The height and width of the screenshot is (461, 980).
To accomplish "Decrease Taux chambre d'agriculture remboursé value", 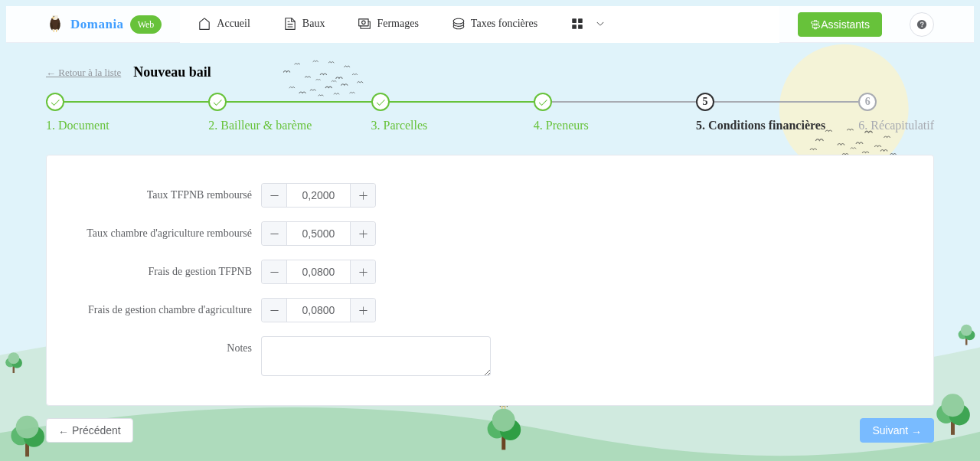I will pos(274,234).
